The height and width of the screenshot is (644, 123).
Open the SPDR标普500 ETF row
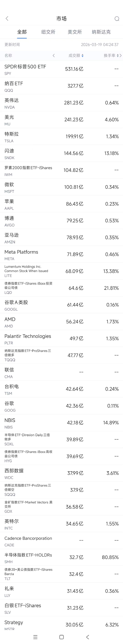61,69
